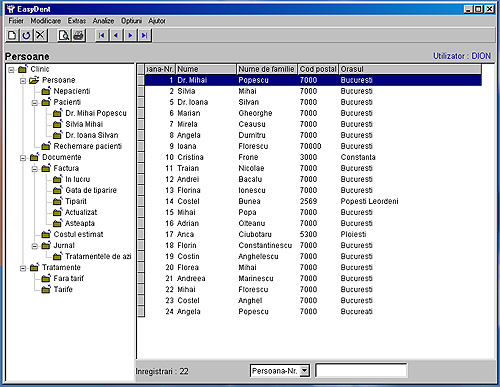Click the New record toolbar icon
The width and height of the screenshot is (500, 387).
click(12, 35)
